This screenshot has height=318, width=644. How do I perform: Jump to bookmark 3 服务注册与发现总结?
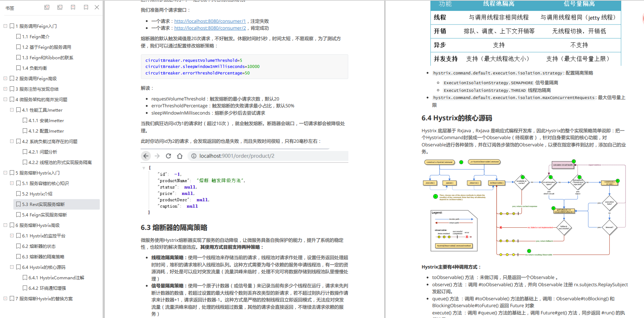pos(37,89)
